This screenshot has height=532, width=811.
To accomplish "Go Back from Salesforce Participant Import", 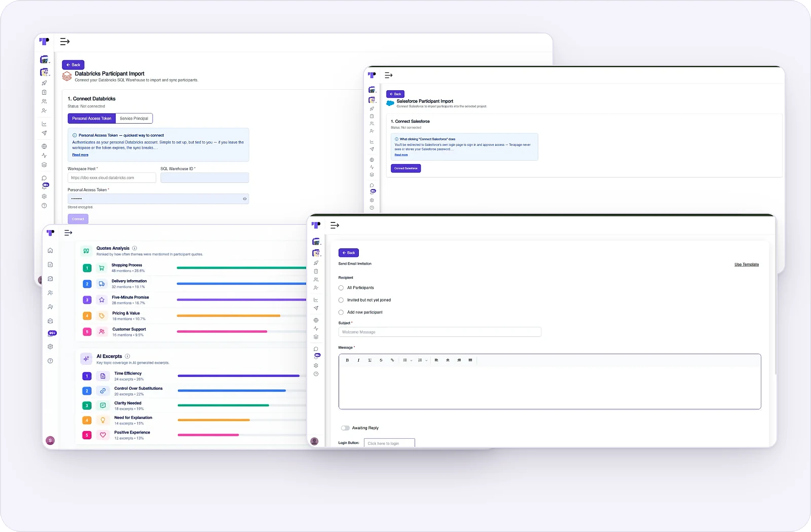I will tap(395, 94).
